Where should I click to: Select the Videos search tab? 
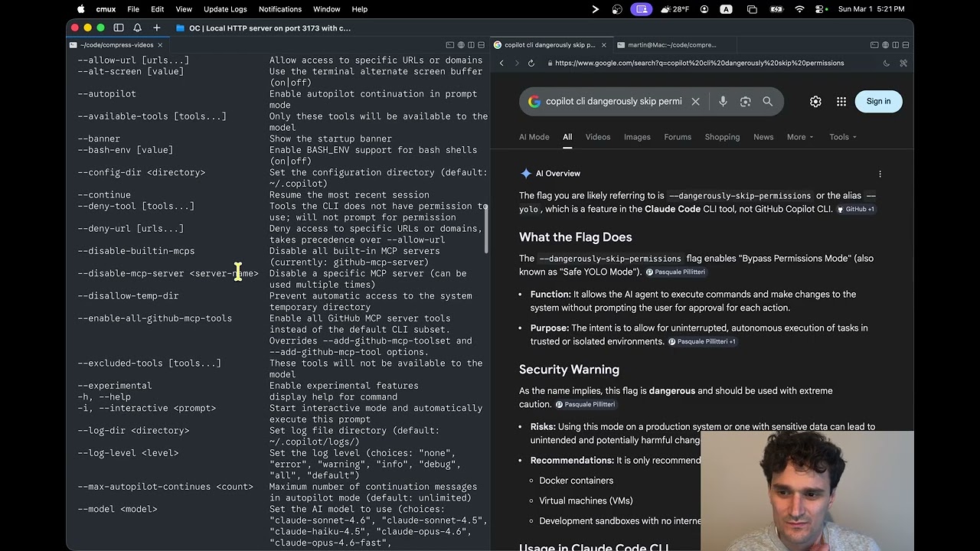tap(598, 137)
